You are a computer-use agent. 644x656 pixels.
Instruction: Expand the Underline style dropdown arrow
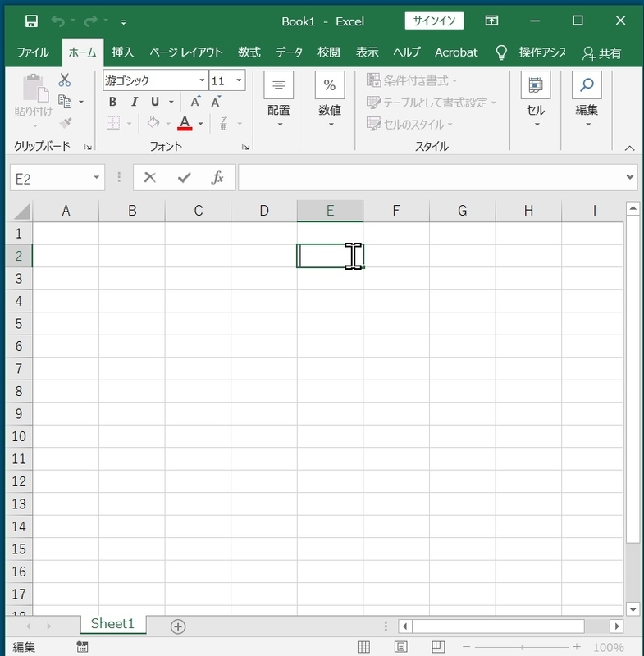171,102
